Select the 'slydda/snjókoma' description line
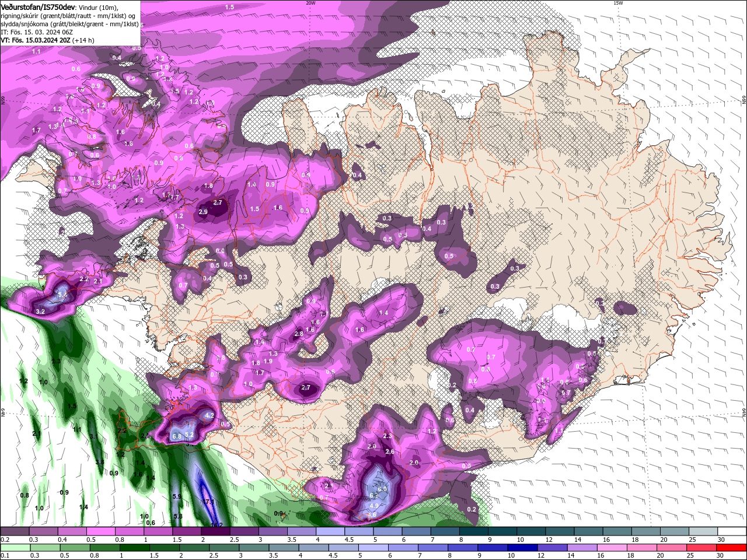The image size is (747, 560). tap(69, 24)
